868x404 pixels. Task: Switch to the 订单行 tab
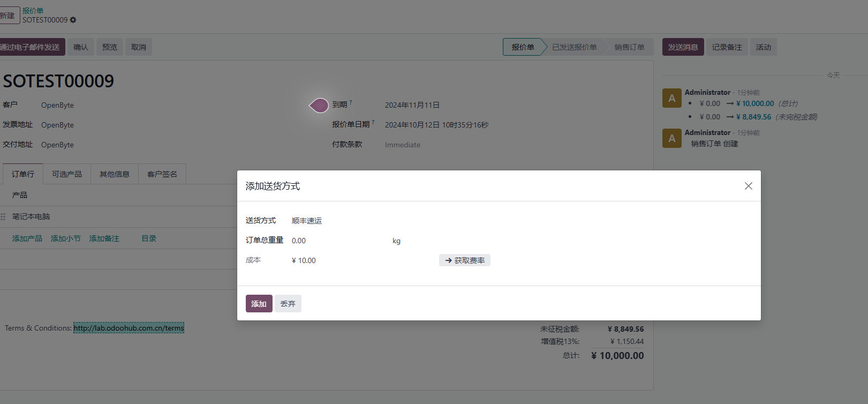tap(23, 174)
